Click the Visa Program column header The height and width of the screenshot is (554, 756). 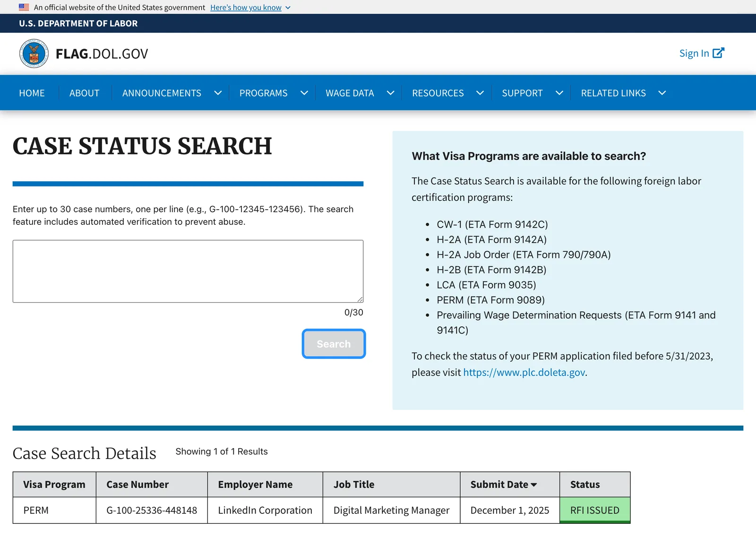point(54,485)
